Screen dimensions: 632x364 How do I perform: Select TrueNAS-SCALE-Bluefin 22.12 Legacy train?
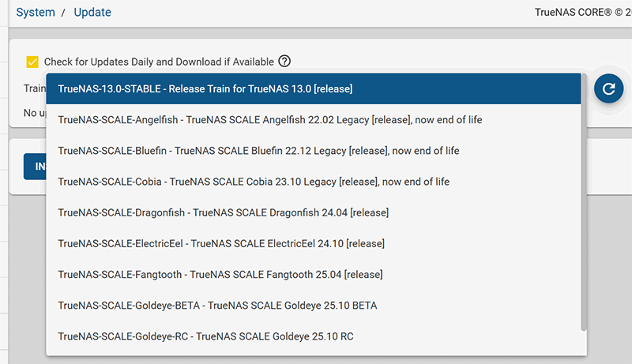pos(258,151)
